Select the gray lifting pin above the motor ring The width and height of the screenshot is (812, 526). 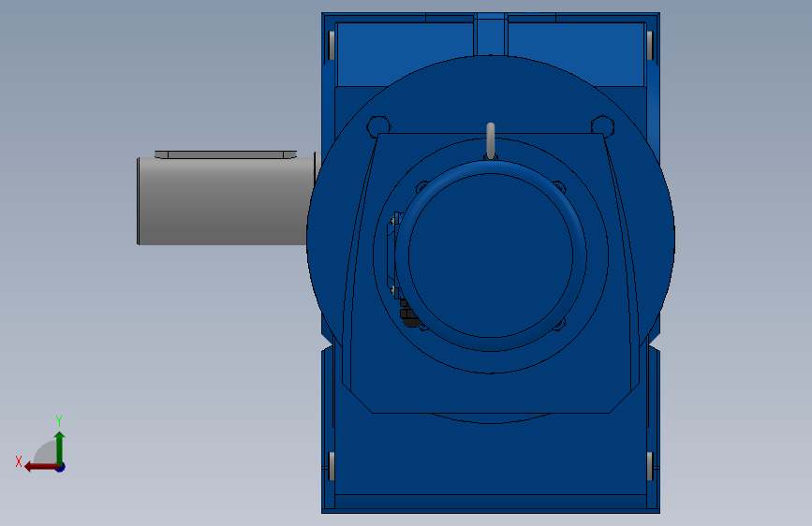[x=491, y=140]
